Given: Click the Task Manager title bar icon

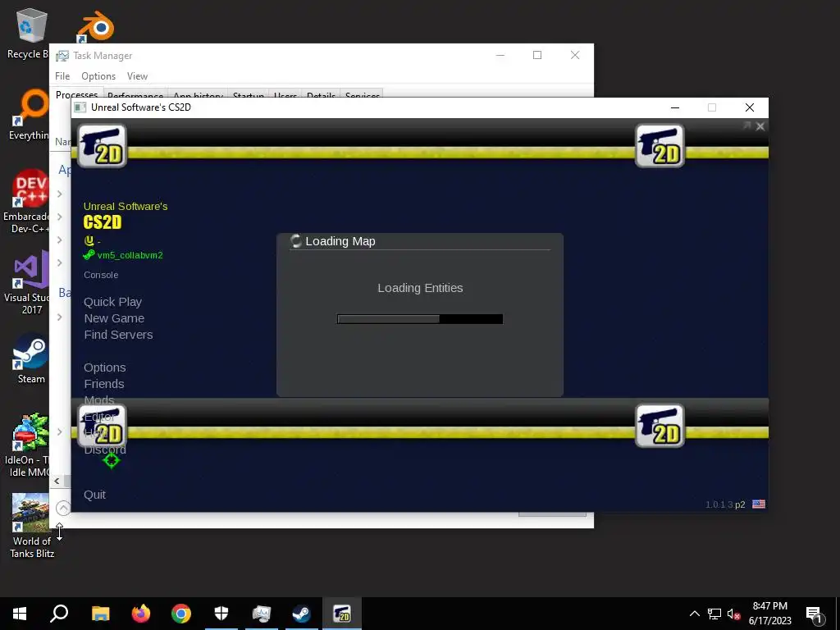Looking at the screenshot, I should 62,56.
